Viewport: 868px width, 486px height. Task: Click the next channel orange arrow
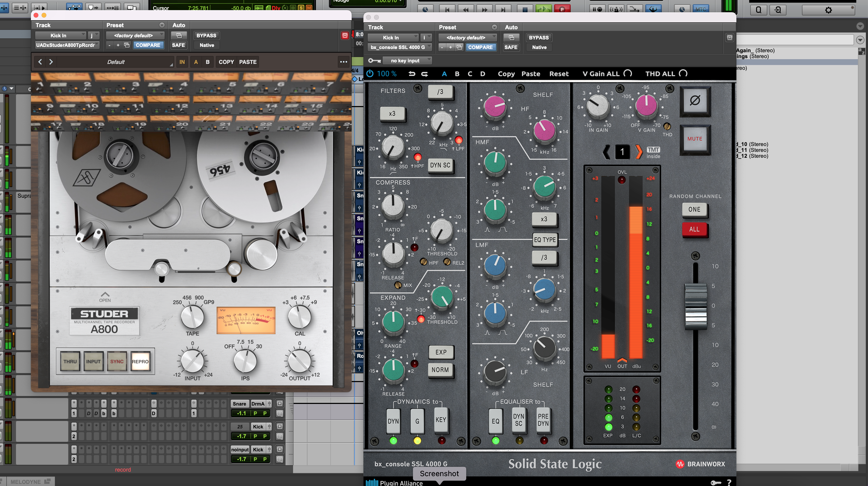[x=638, y=152]
